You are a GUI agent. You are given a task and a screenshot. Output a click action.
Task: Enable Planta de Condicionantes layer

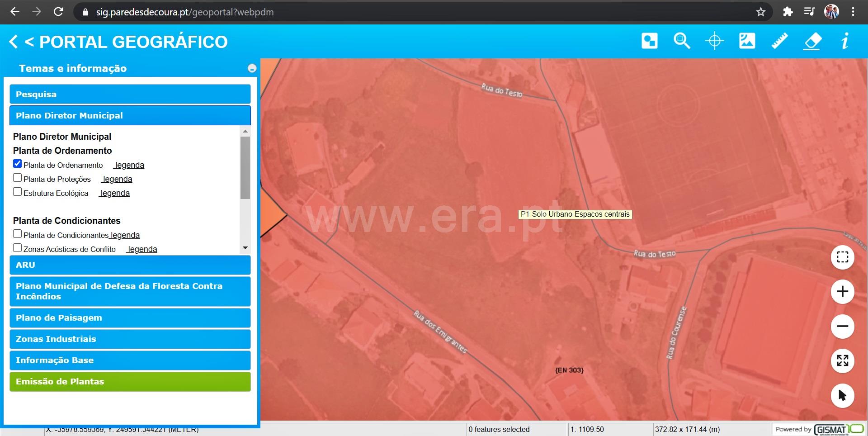click(x=18, y=234)
